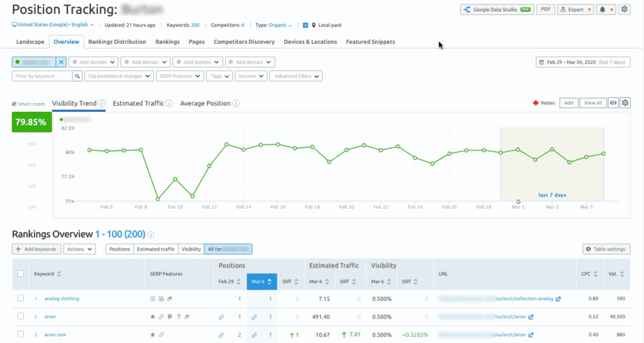The image size is (644, 343).
Task: Toggle the Local pack checkbox
Action: 306,25
